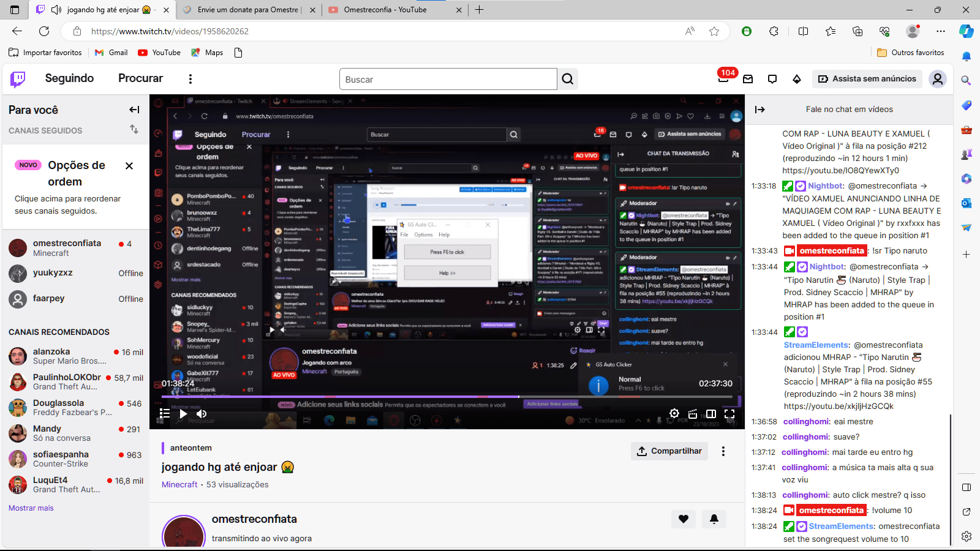
Task: Open the video options next to Compartilhar
Action: point(723,451)
